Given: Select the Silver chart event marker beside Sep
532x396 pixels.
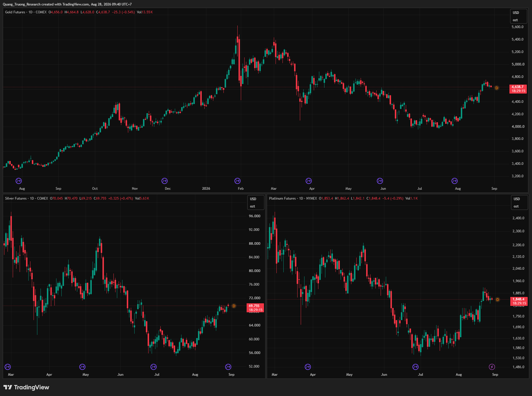Looking at the screenshot, I should [x=228, y=367].
